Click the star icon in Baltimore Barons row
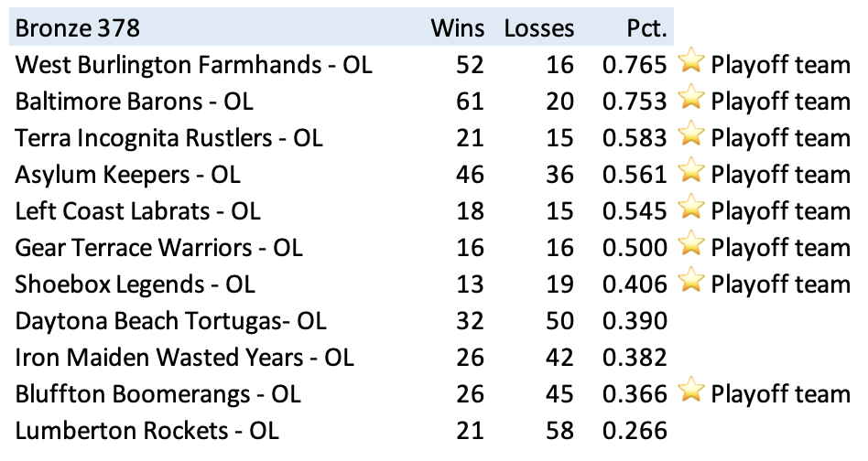The height and width of the screenshot is (461, 868). tap(690, 100)
